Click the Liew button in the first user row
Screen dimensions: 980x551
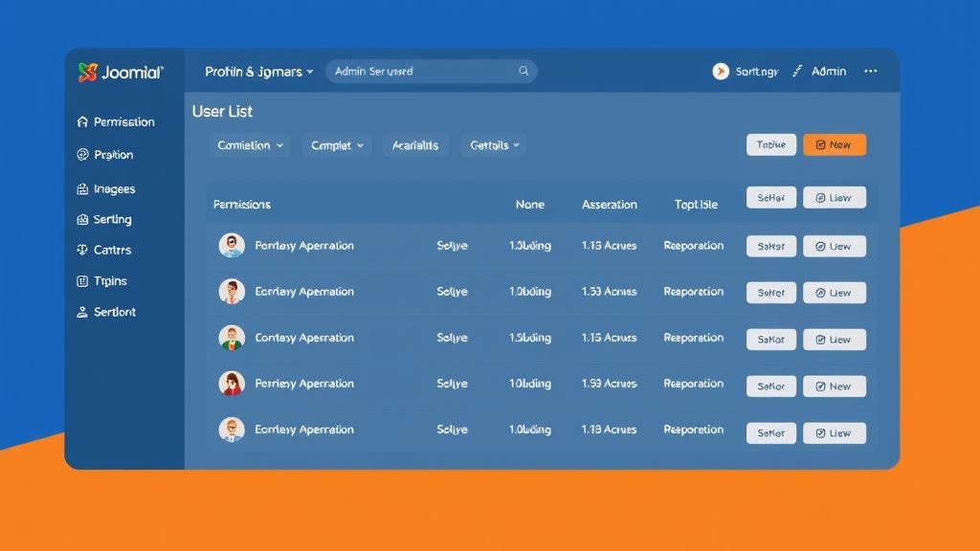(x=835, y=246)
